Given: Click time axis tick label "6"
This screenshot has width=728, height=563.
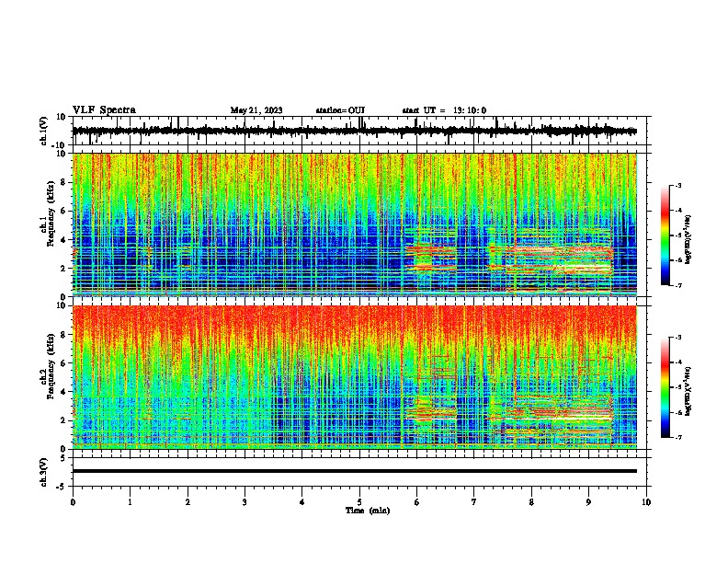Looking at the screenshot, I should pyautogui.click(x=417, y=502).
